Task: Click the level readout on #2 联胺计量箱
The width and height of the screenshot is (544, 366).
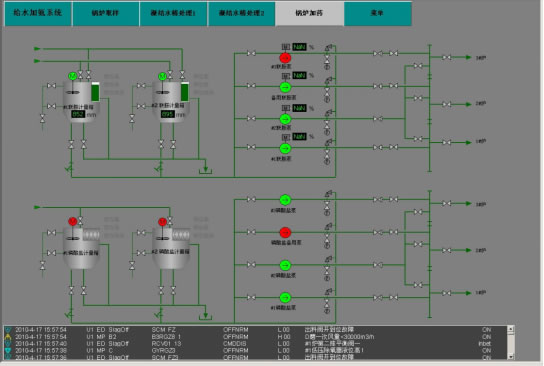Action: point(168,114)
